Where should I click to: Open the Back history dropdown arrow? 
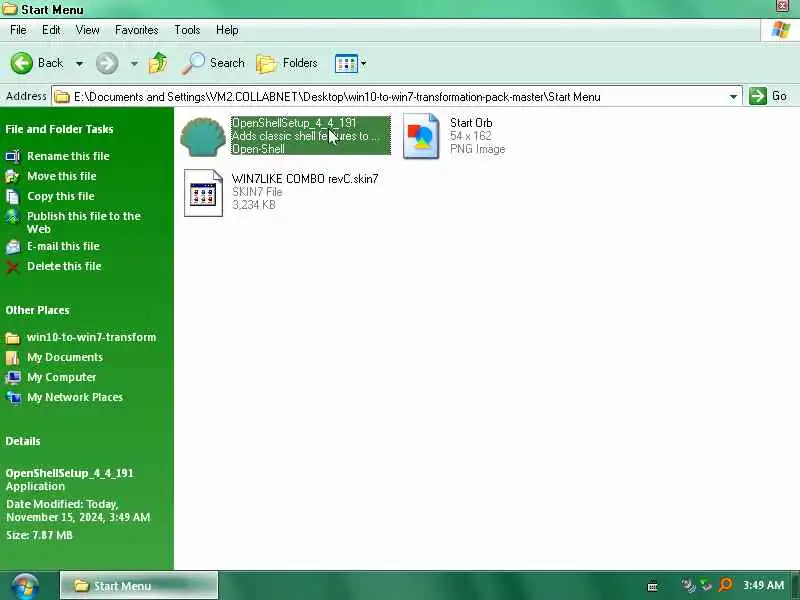pos(80,64)
